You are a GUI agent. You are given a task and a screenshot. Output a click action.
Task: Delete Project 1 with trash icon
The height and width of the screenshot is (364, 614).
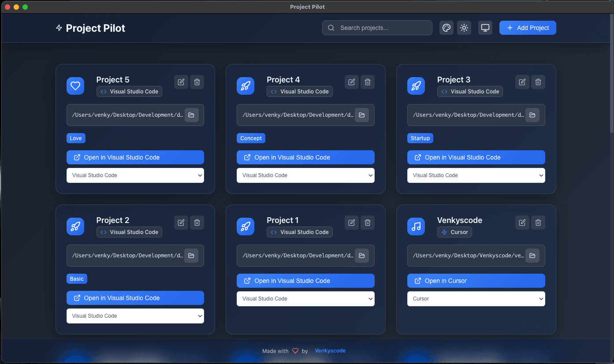click(368, 223)
